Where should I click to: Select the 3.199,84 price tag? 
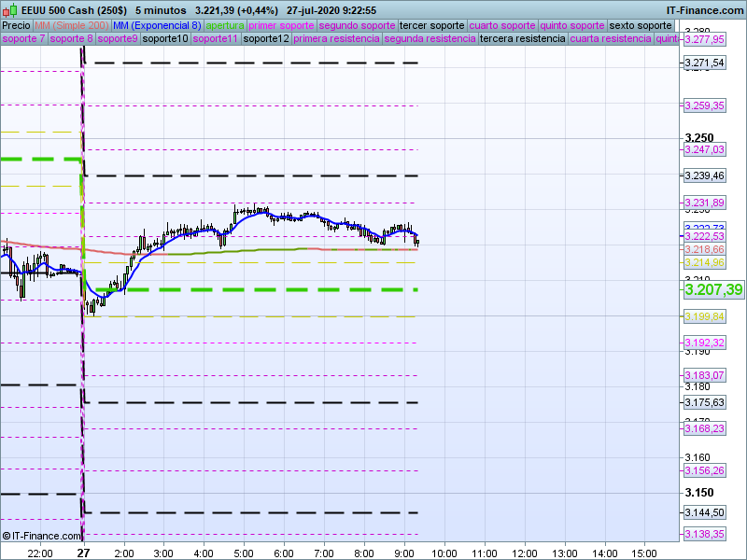(704, 316)
